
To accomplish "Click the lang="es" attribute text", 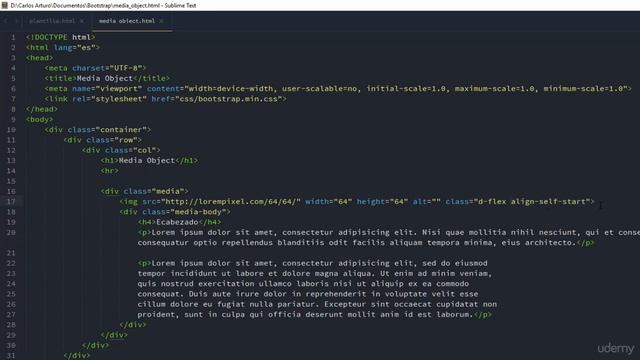I will coord(74,47).
